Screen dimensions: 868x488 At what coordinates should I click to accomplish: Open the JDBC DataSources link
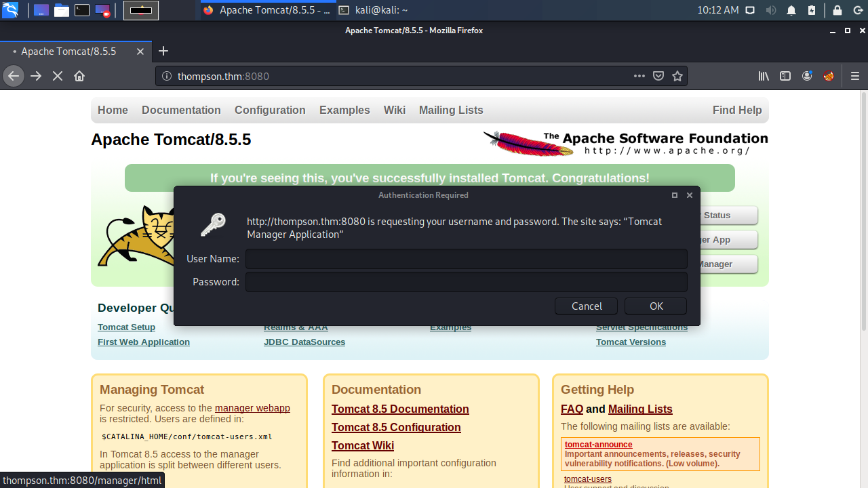click(x=304, y=342)
